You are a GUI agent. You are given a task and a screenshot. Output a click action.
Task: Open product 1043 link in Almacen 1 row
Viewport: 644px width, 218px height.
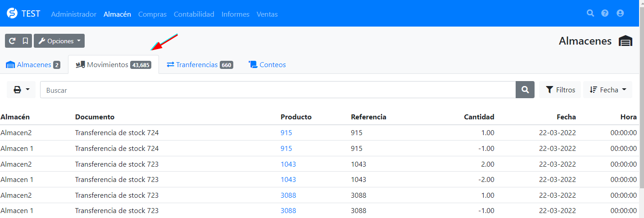pyautogui.click(x=288, y=179)
